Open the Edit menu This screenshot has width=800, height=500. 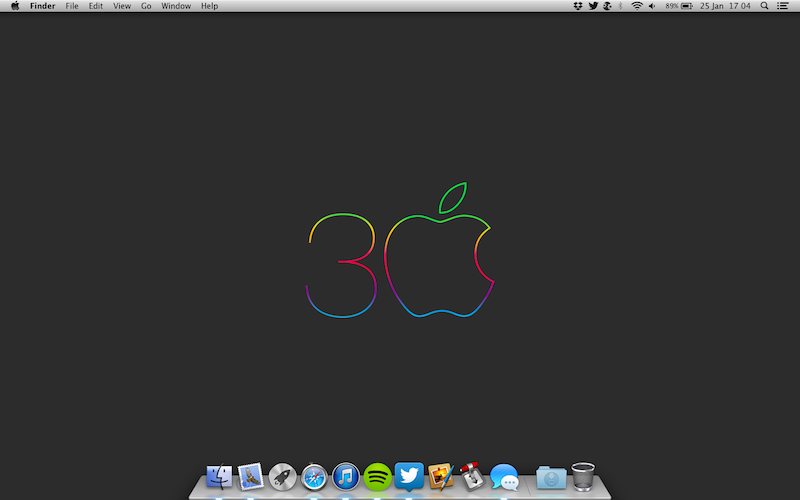(95, 6)
